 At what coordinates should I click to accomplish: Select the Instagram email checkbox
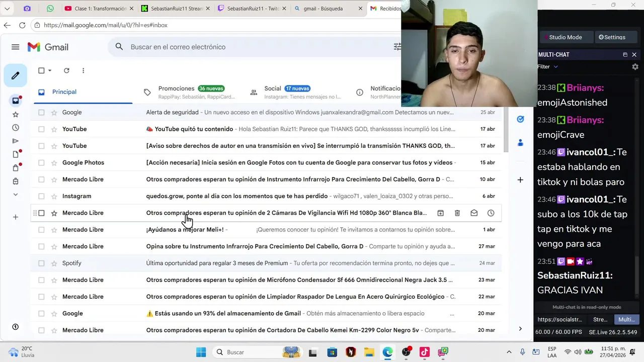(41, 196)
